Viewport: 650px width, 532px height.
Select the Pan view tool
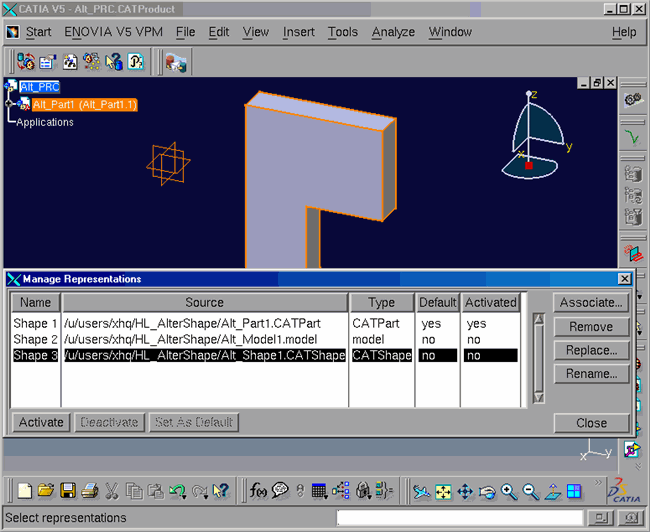[465, 491]
